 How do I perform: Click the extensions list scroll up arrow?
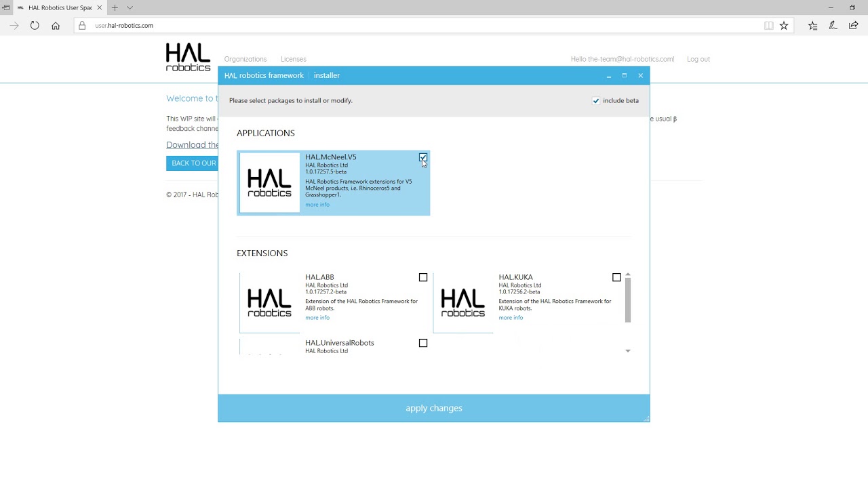click(628, 274)
